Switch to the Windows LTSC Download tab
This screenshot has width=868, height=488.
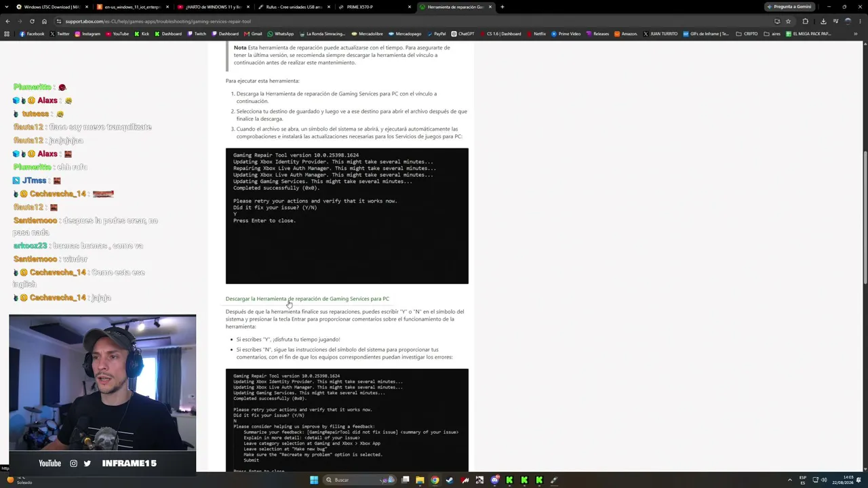[52, 7]
